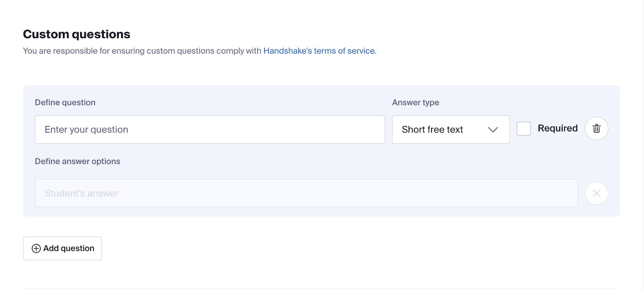
Task: Open Handshake's terms of service link
Action: pos(319,51)
